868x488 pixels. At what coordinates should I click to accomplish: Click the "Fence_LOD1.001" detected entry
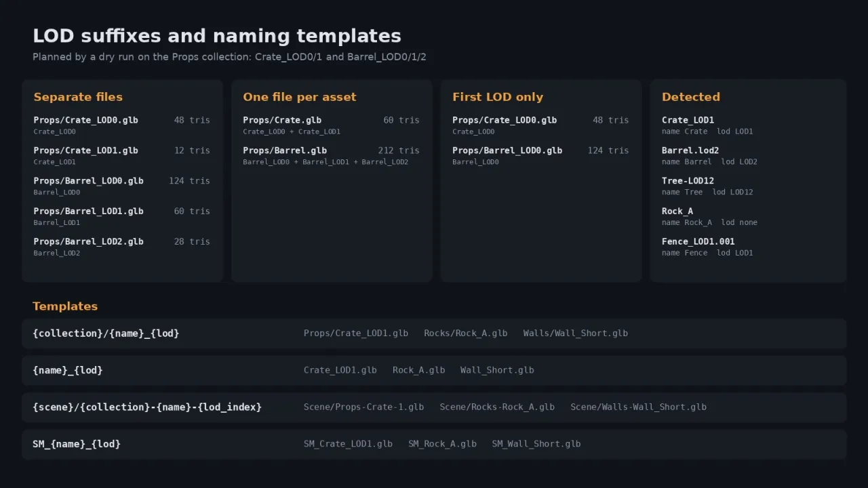(698, 241)
